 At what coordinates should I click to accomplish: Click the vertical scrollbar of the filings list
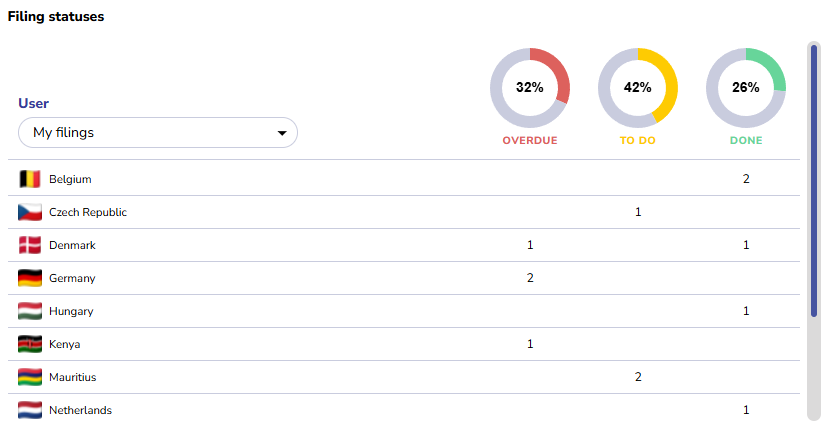[x=814, y=180]
